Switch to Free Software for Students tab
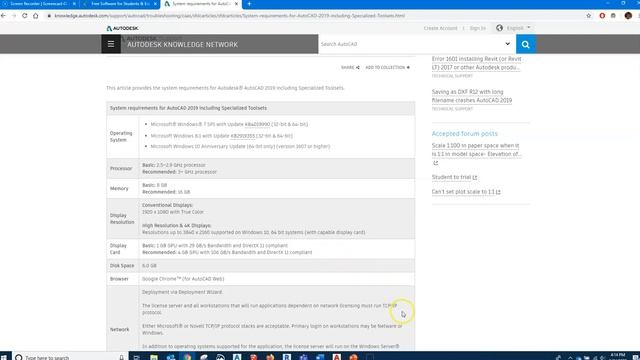 click(x=120, y=4)
